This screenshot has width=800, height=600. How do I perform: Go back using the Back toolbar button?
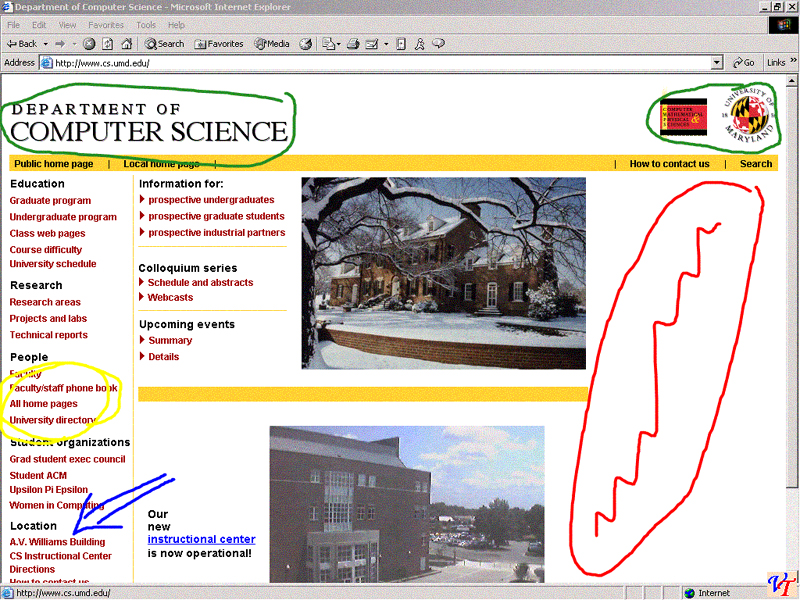click(x=21, y=44)
